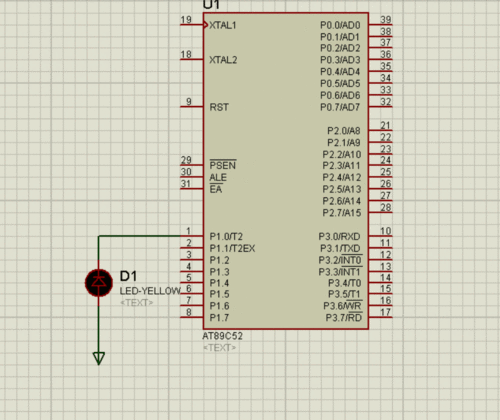Select the AT89C52 part name label
The width and height of the screenshot is (500, 420).
coord(223,336)
